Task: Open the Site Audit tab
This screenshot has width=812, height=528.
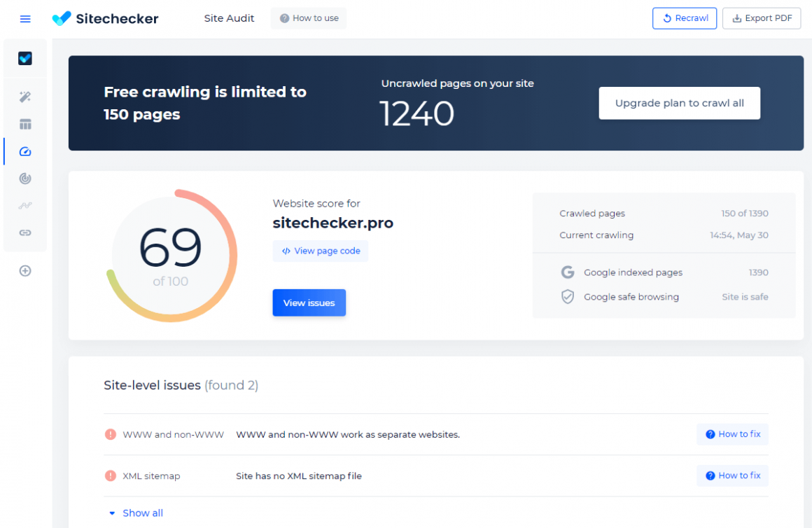Action: (x=229, y=18)
